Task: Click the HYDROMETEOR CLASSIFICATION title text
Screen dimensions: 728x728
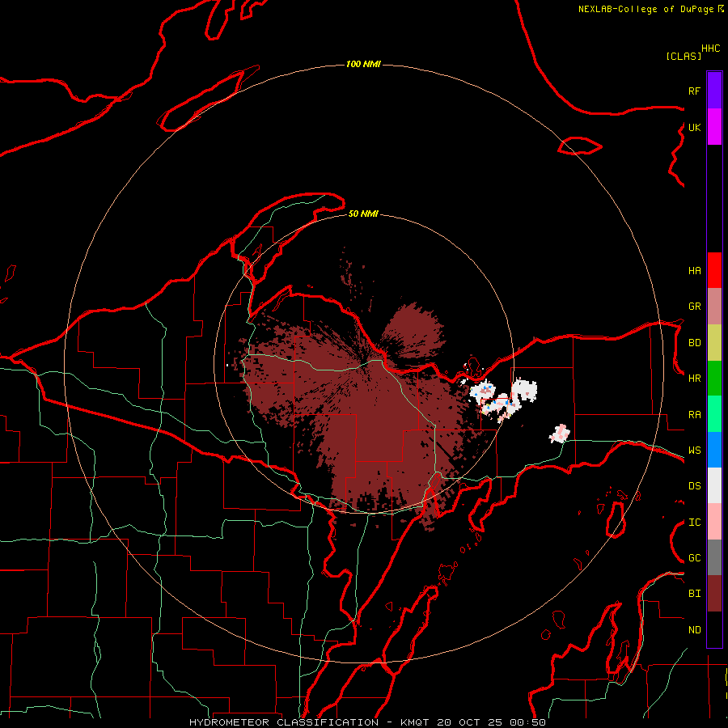Action: pyautogui.click(x=284, y=722)
